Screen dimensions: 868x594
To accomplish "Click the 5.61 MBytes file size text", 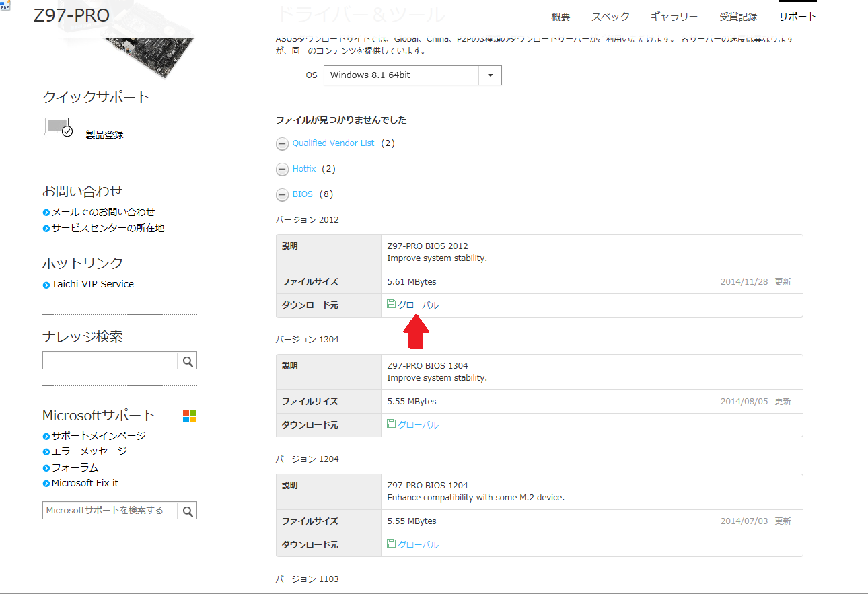I will [412, 282].
